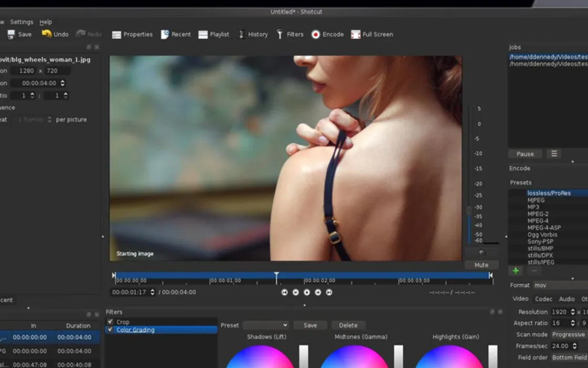Undock the Properties panel with float icon
The image size is (588, 368).
coord(89,47)
